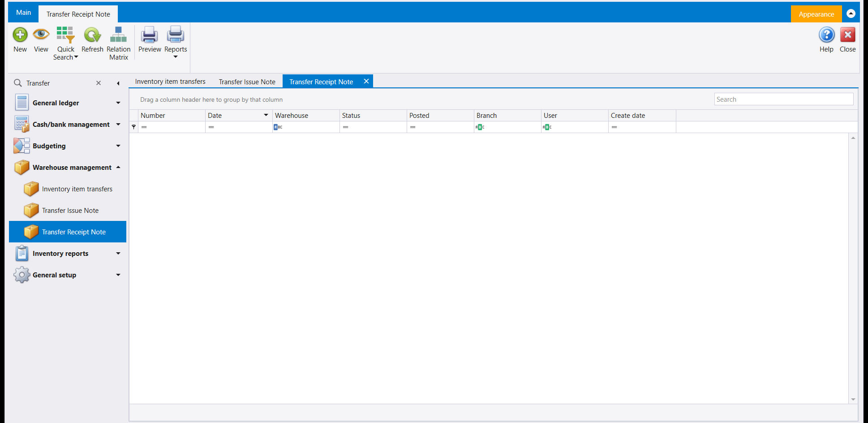Open the Date column header dropdown arrow

click(266, 115)
